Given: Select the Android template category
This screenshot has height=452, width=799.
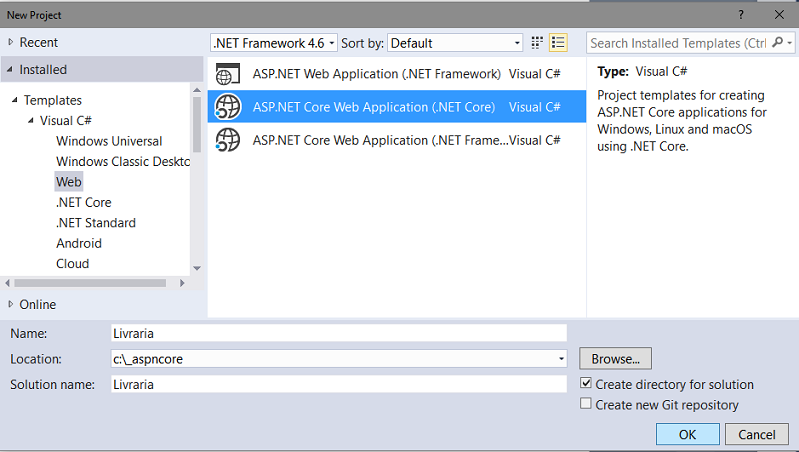Looking at the screenshot, I should click(79, 243).
